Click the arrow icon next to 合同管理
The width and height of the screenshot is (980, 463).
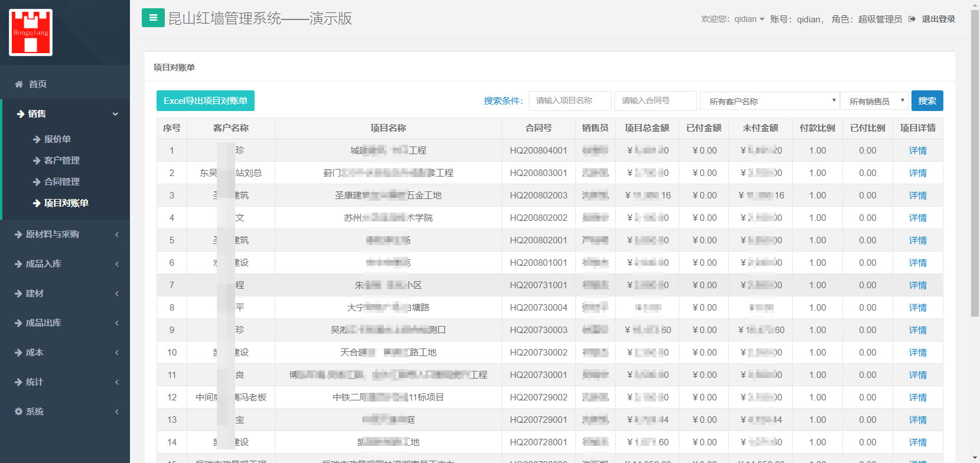[x=37, y=182]
